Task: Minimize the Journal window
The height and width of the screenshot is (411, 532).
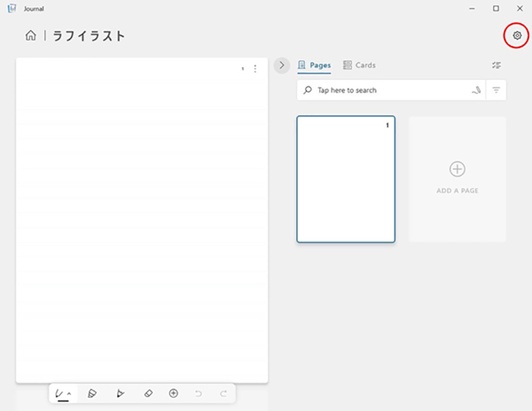Action: pos(472,8)
